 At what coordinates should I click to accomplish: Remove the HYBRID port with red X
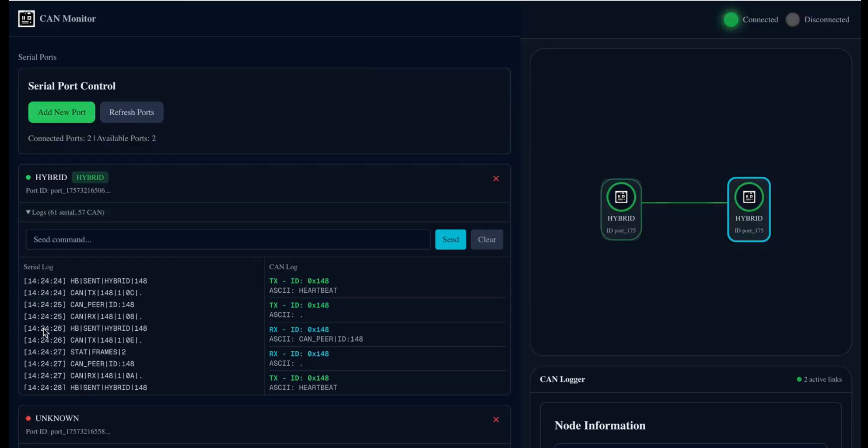[x=496, y=178]
